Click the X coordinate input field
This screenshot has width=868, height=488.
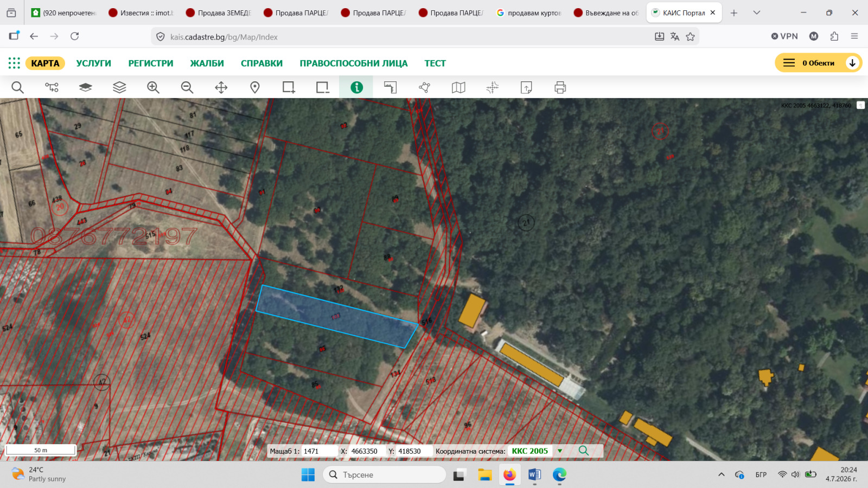click(x=367, y=451)
